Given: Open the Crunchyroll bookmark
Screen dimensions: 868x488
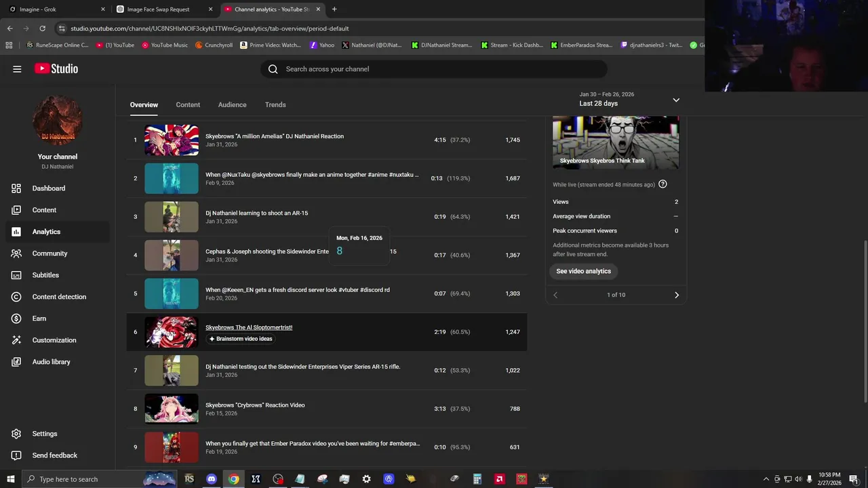Looking at the screenshot, I should click(214, 45).
